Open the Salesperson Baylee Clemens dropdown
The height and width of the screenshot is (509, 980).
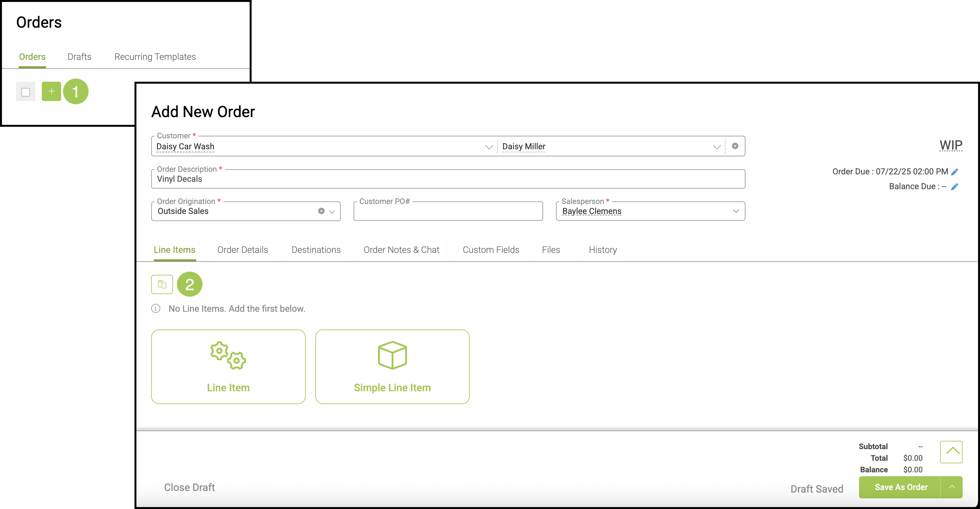pos(736,211)
